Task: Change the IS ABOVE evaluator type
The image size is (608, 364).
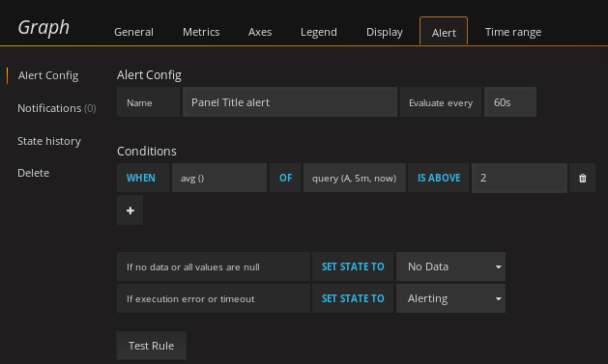Action: coord(439,178)
